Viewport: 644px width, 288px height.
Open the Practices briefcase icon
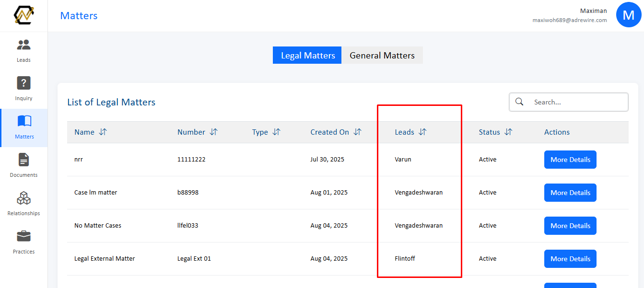[x=23, y=236]
